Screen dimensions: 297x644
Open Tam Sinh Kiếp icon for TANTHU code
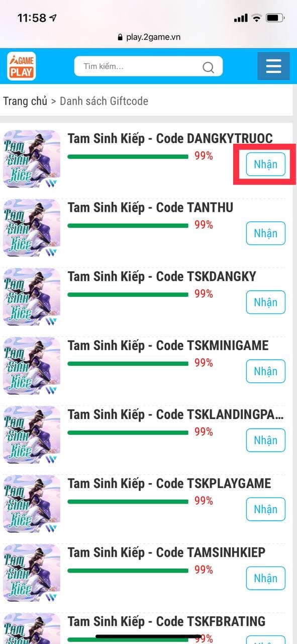click(32, 228)
